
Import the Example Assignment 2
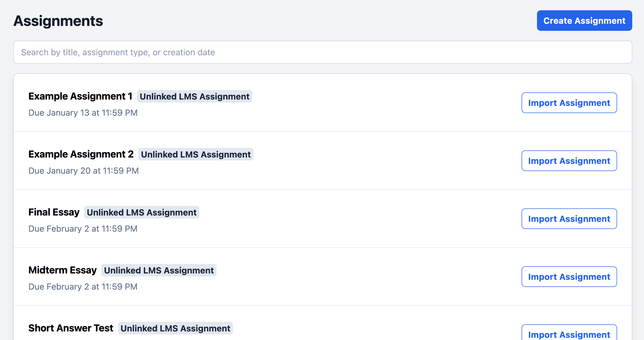pyautogui.click(x=569, y=161)
